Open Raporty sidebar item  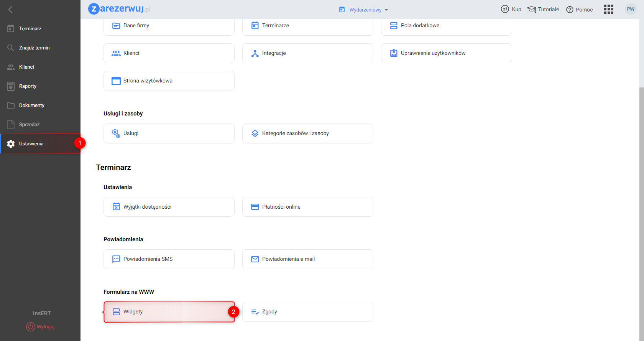pos(28,86)
